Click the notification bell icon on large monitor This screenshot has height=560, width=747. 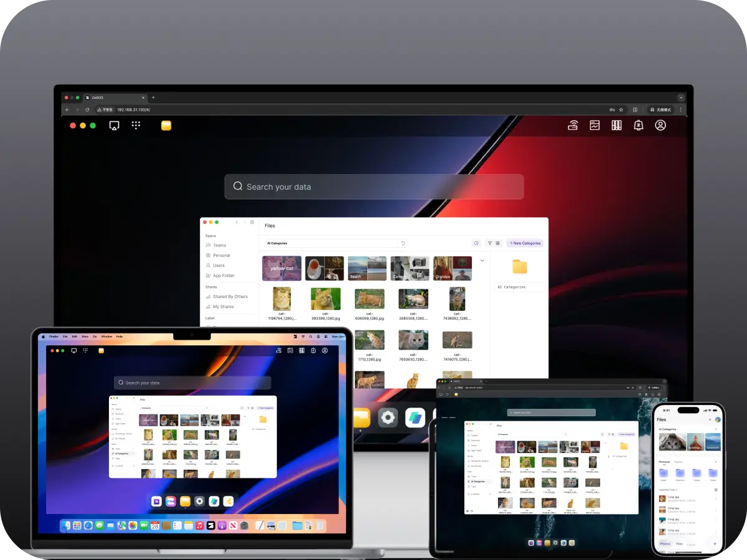[638, 125]
